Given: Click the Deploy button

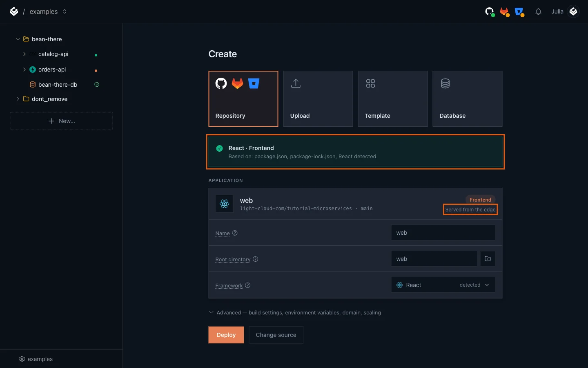Looking at the screenshot, I should click(x=226, y=335).
